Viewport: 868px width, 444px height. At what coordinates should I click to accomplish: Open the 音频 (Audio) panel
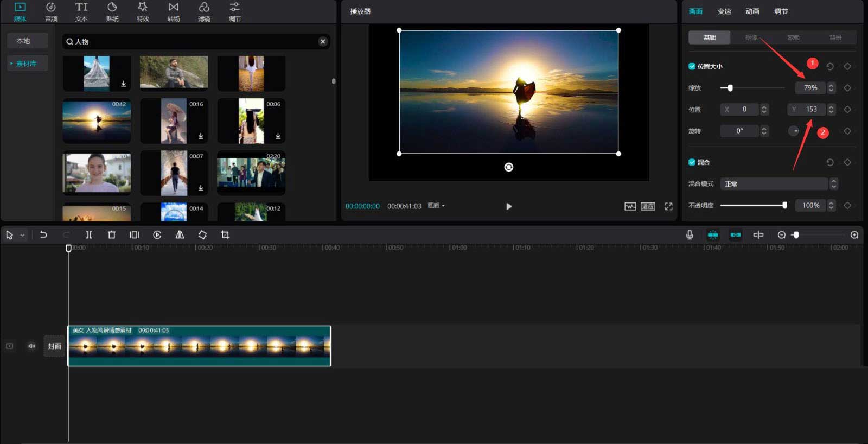point(50,11)
